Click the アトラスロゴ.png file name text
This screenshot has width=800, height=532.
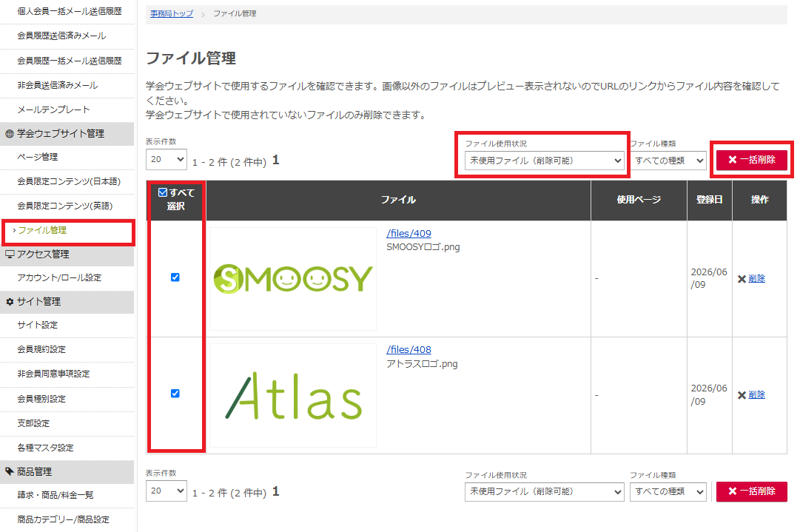click(422, 364)
